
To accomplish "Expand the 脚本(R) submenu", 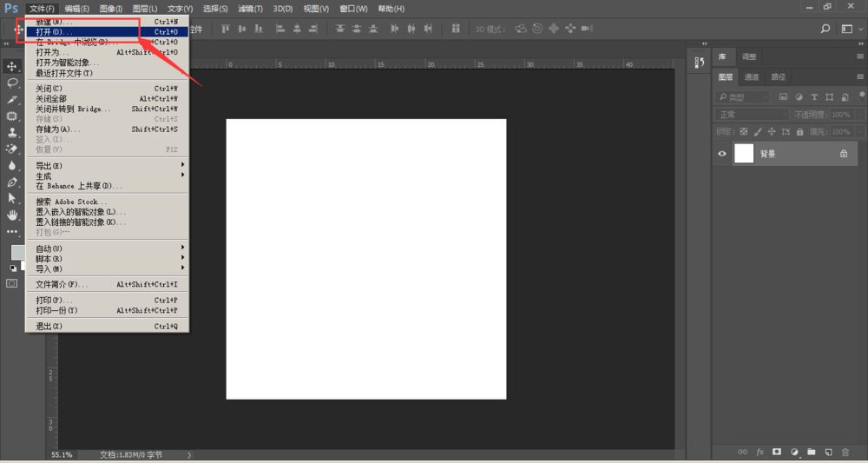I will coord(106,259).
